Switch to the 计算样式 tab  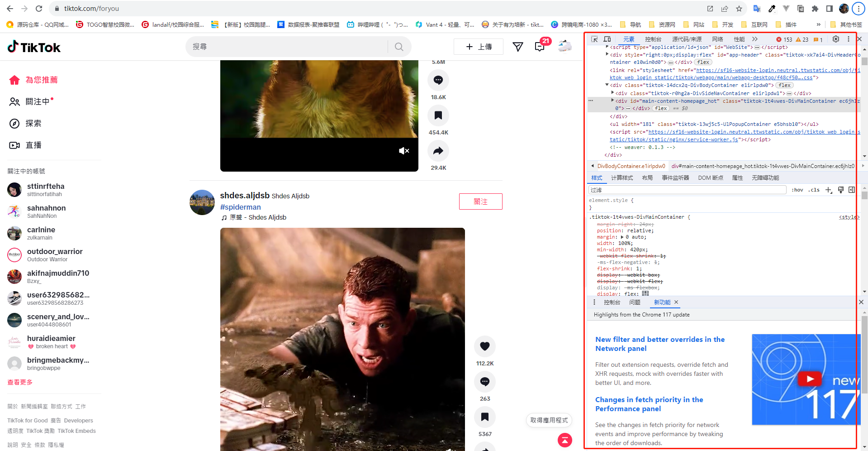(622, 178)
